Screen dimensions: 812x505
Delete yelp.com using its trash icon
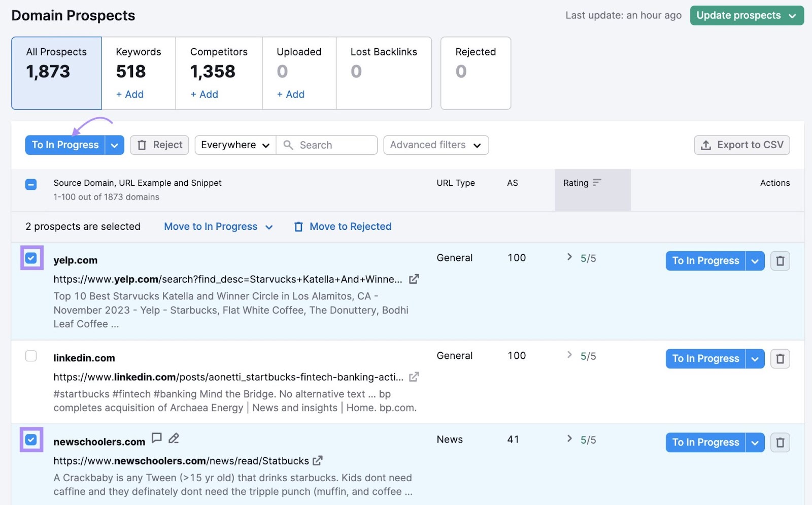780,260
